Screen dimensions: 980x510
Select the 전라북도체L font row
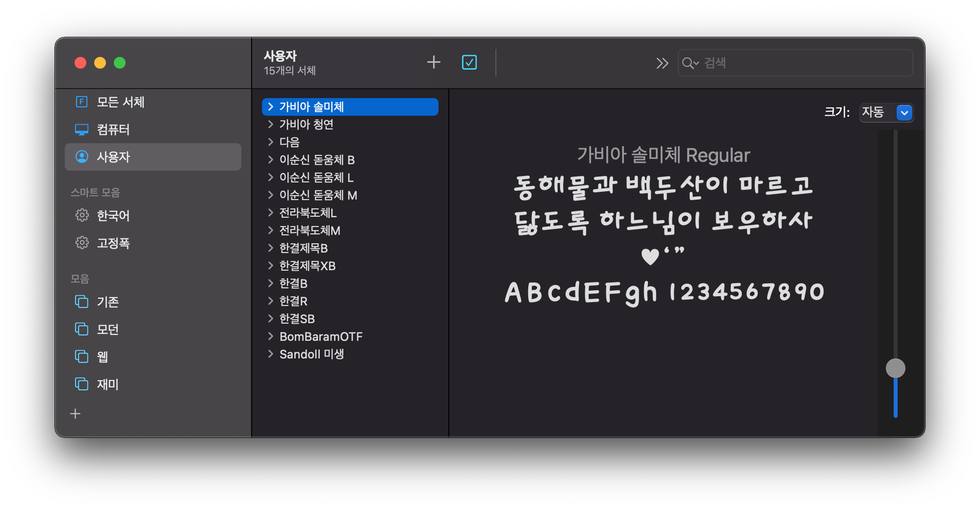pos(350,213)
